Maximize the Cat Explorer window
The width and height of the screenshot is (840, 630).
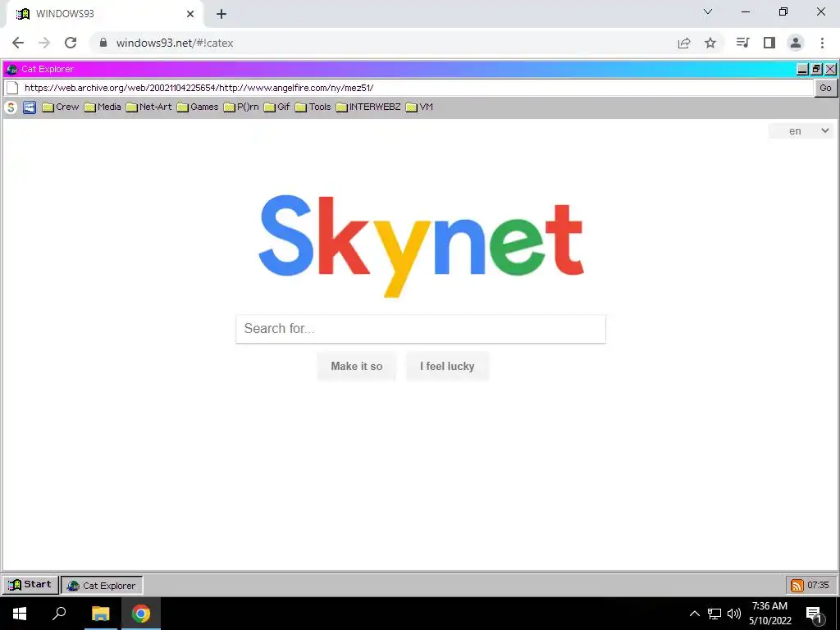tap(816, 69)
